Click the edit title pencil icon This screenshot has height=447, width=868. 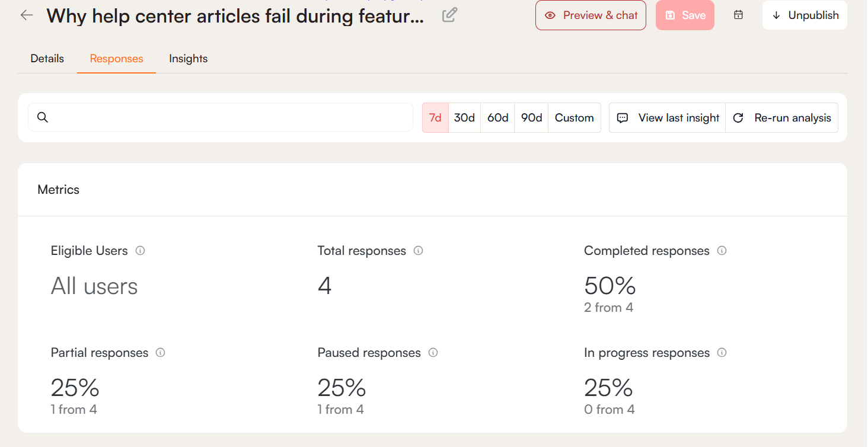click(450, 15)
